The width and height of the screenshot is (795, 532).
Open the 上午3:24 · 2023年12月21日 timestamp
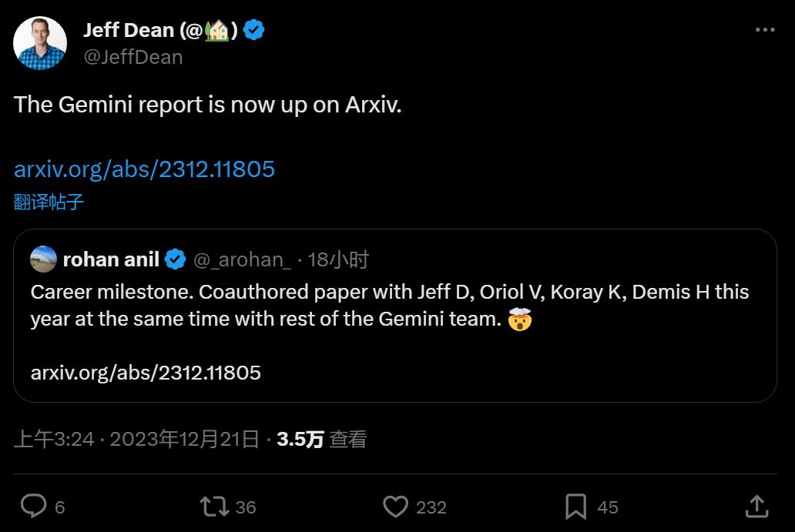[136, 439]
